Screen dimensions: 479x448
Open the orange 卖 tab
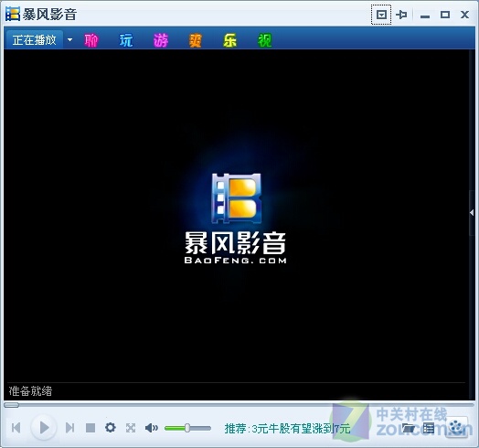[x=196, y=40]
